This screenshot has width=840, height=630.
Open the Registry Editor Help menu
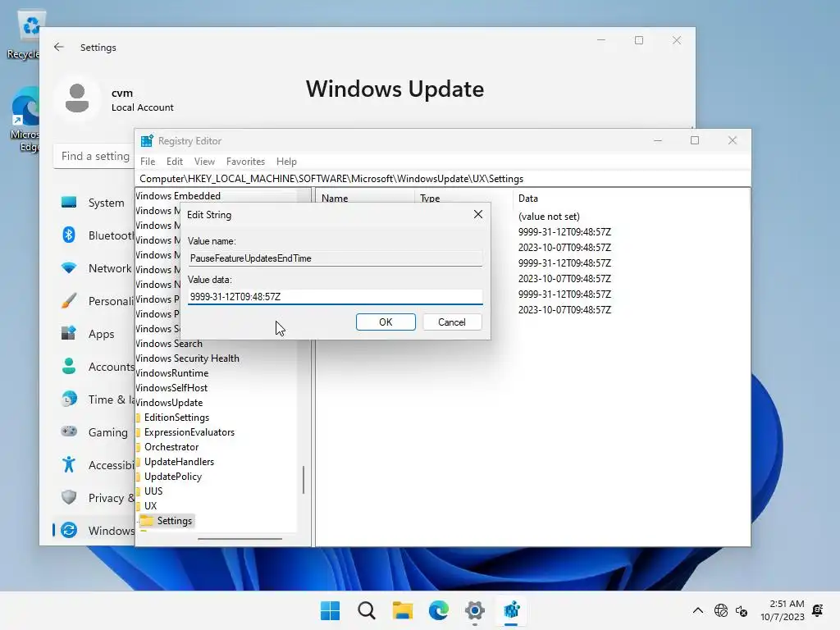[286, 162]
